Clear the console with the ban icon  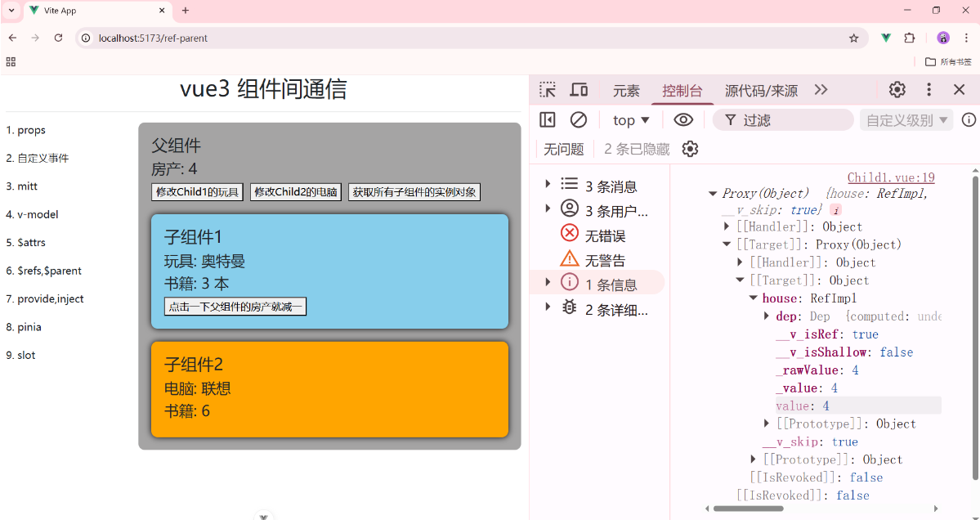tap(579, 119)
